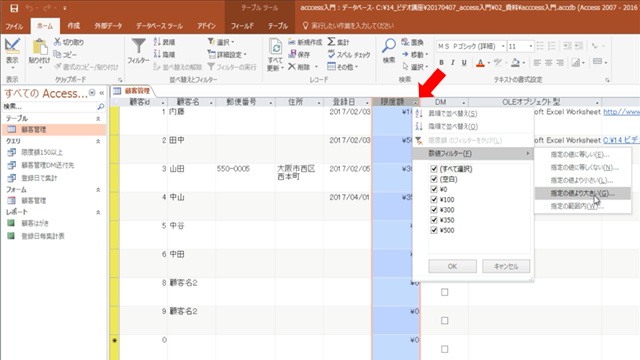Switch to データベースツール ribbon tab
This screenshot has width=640, height=360.
(160, 26)
